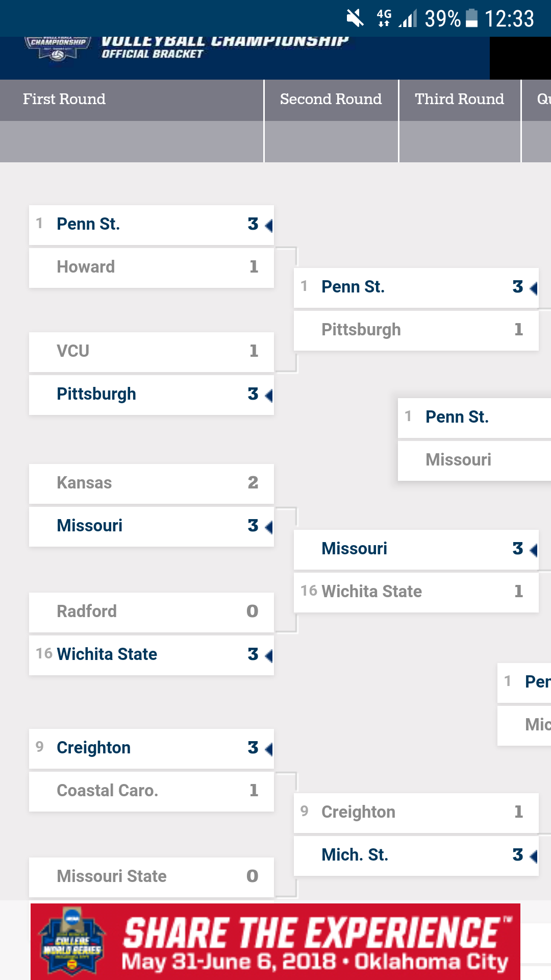The image size is (551, 980).
Task: Tap the NCAA Championship logo in header
Action: 58,49
